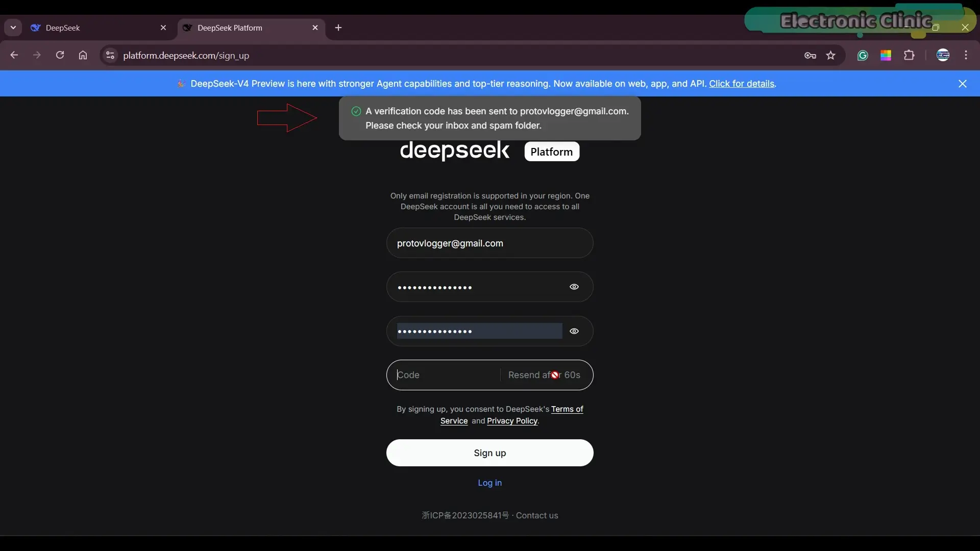Screen dimensions: 980x551
Task: Open the Extensions puzzle menu
Action: (909, 55)
